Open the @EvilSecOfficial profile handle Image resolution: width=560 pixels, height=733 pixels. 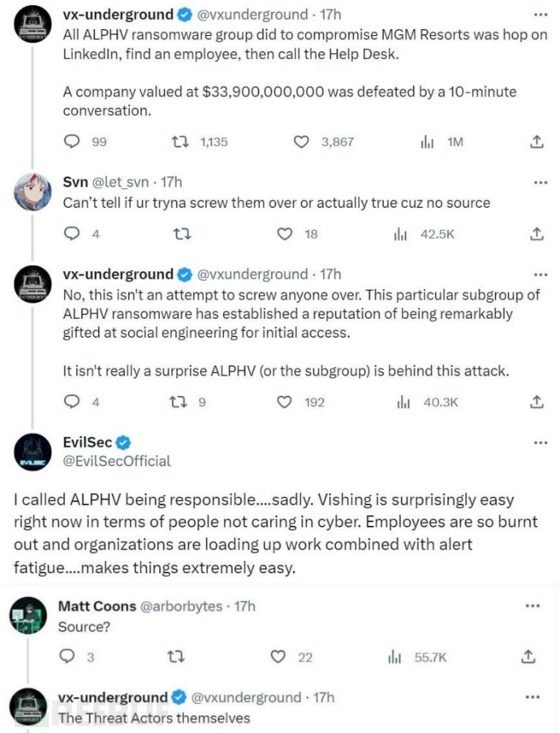click(117, 461)
